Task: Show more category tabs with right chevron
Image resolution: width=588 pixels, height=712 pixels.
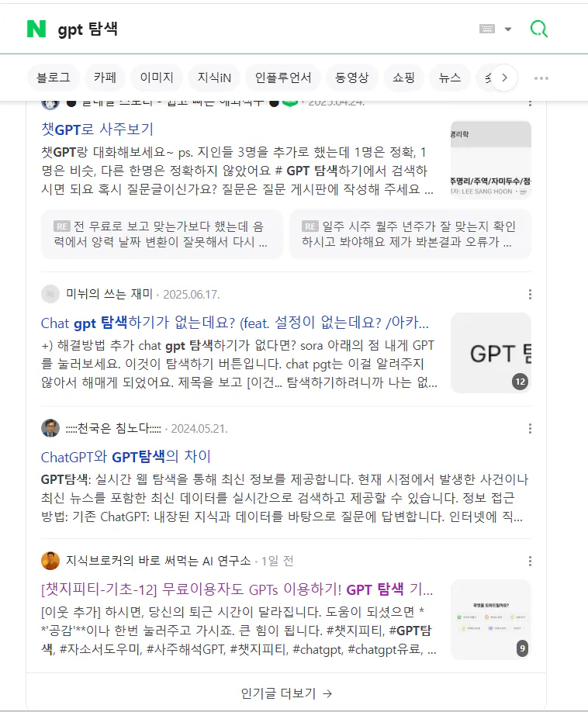Action: click(x=504, y=78)
